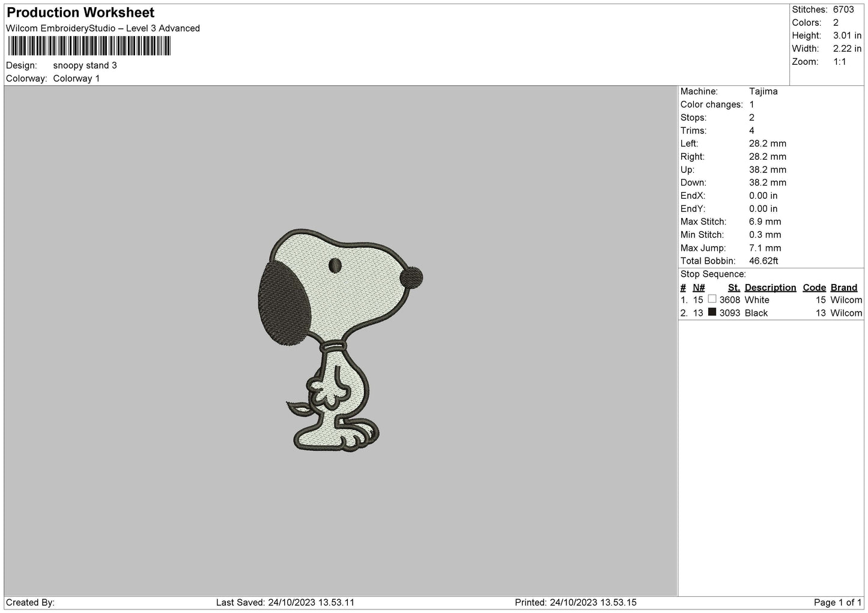
Task: Click the height value '3.01 in'
Action: 848,36
